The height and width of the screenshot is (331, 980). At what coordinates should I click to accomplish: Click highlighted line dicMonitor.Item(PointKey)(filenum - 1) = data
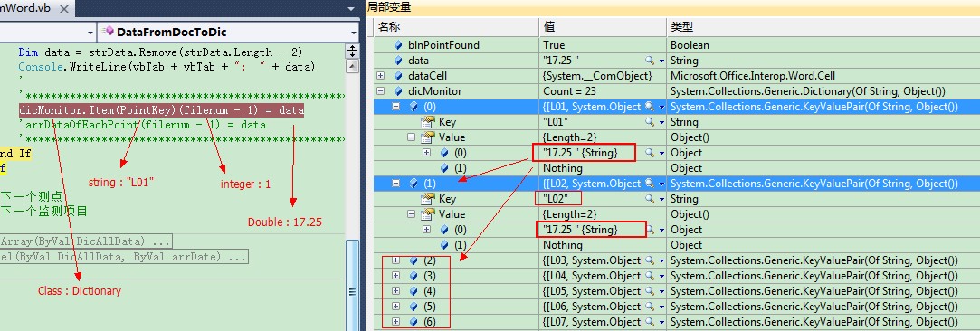(161, 110)
